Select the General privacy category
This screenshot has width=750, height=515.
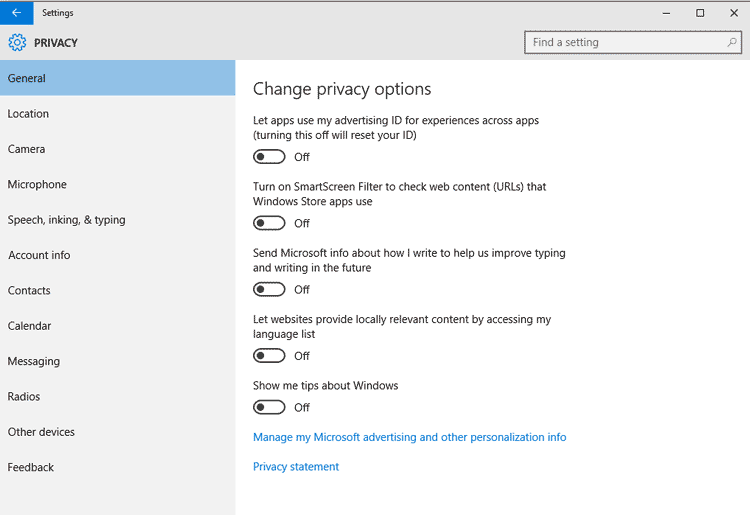[x=118, y=78]
